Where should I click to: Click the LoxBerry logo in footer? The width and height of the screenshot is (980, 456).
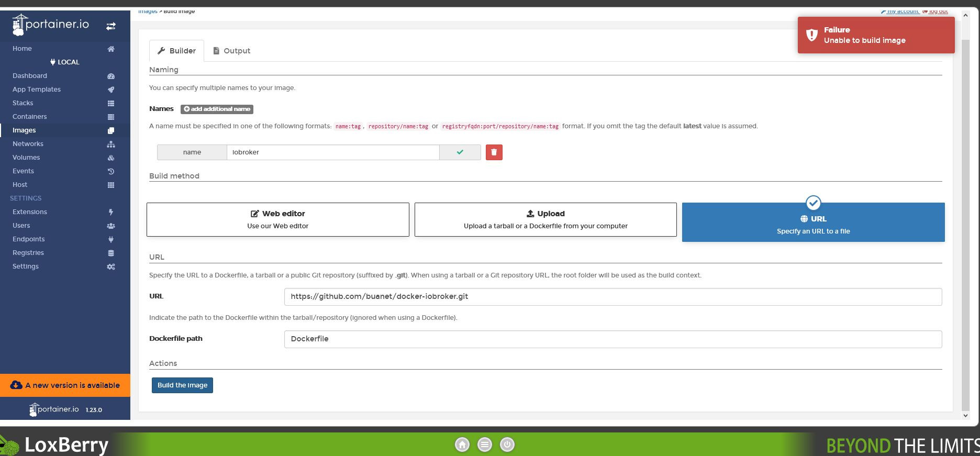(x=55, y=445)
